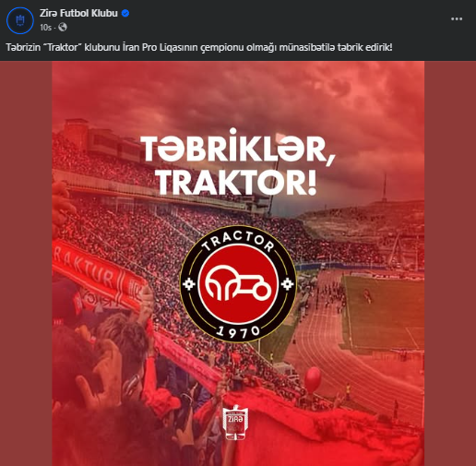476x466 pixels.
Task: Click the TV tower on the hill
Action: (x=385, y=187)
